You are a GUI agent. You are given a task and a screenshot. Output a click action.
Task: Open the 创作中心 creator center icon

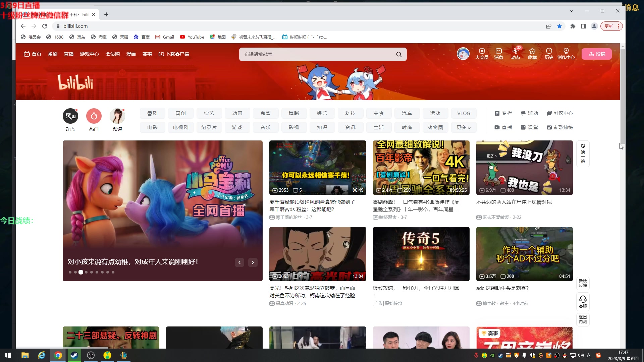[x=566, y=54]
